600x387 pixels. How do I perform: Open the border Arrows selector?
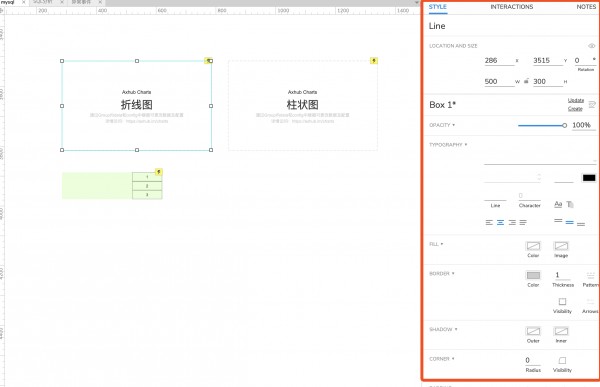point(590,302)
